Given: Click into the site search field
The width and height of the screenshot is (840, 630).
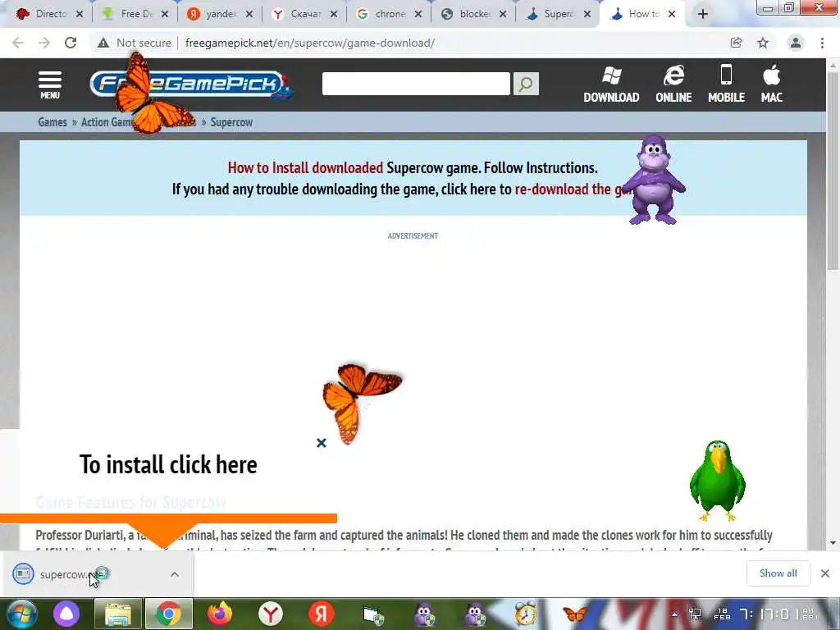Looking at the screenshot, I should (416, 84).
